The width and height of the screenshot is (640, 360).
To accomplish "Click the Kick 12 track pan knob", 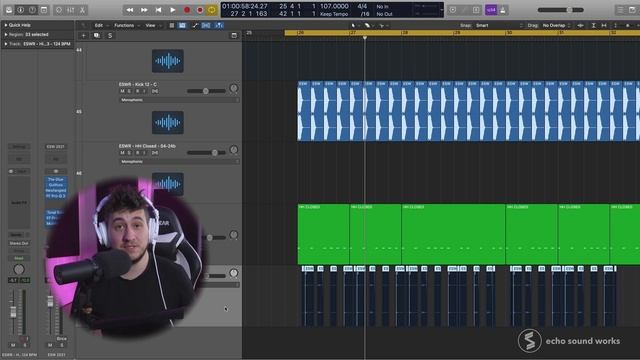I will 234,89.
